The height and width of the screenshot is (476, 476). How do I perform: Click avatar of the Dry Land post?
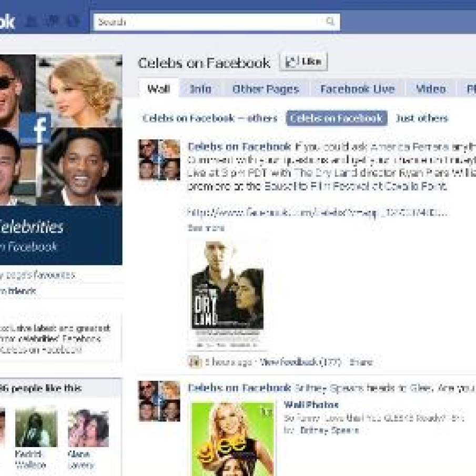pos(159,160)
